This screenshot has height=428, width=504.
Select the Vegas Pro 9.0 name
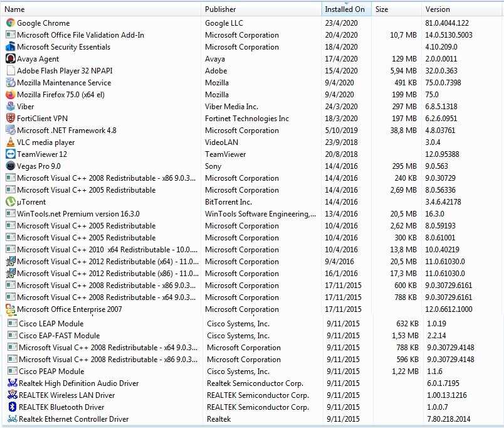point(39,166)
